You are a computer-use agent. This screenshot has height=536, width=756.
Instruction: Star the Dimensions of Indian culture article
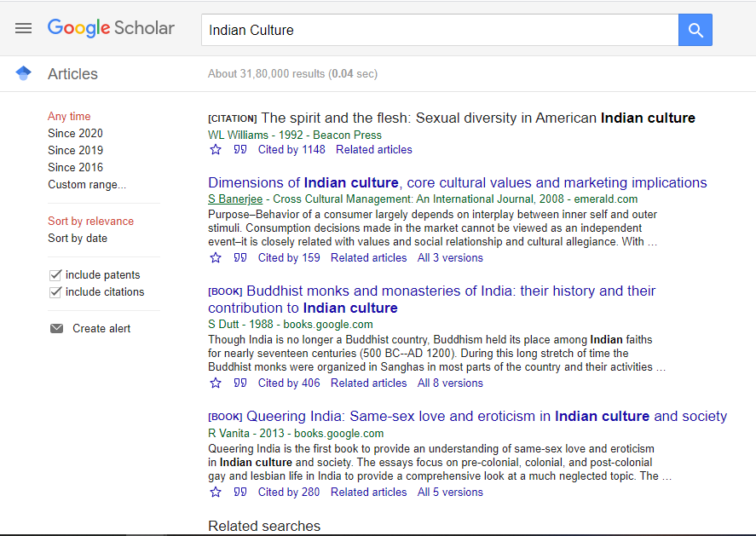(x=216, y=258)
